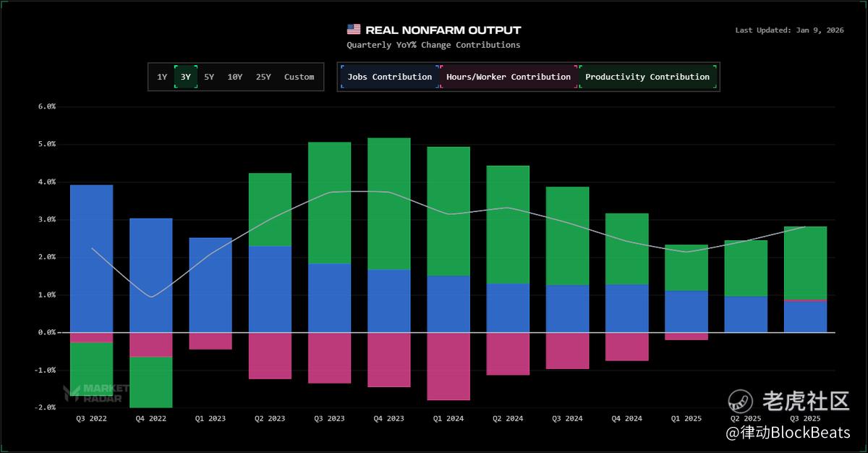Click the REAL NONFARM OUTPUT title
Image resolution: width=868 pixels, height=453 pixels.
[443, 30]
